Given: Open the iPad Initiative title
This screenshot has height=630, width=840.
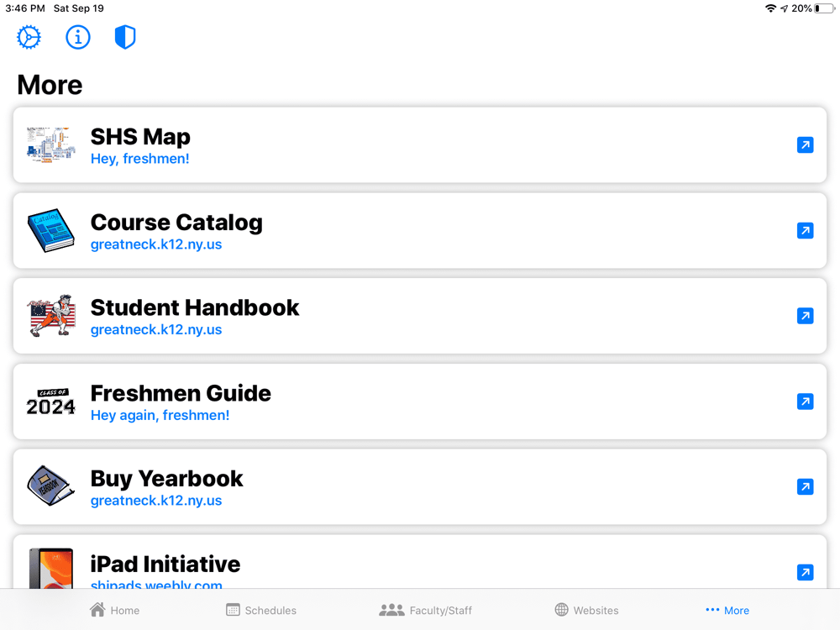Looking at the screenshot, I should (x=165, y=564).
